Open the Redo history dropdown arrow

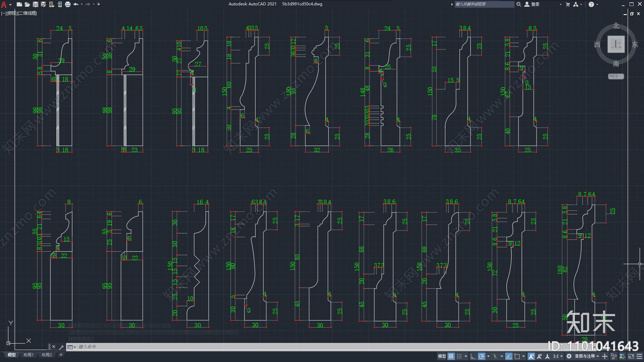tap(94, 4)
